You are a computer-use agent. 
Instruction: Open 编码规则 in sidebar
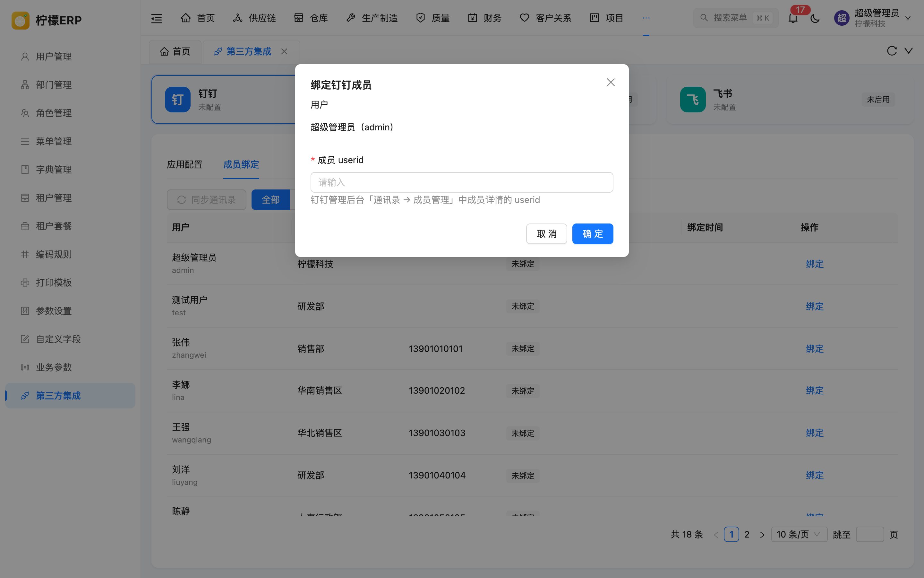click(x=70, y=255)
